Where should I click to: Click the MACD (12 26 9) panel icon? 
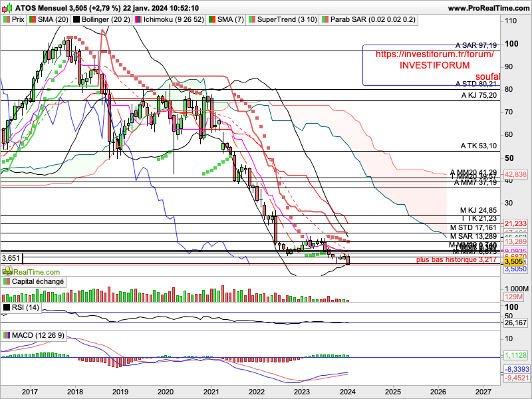click(7, 335)
